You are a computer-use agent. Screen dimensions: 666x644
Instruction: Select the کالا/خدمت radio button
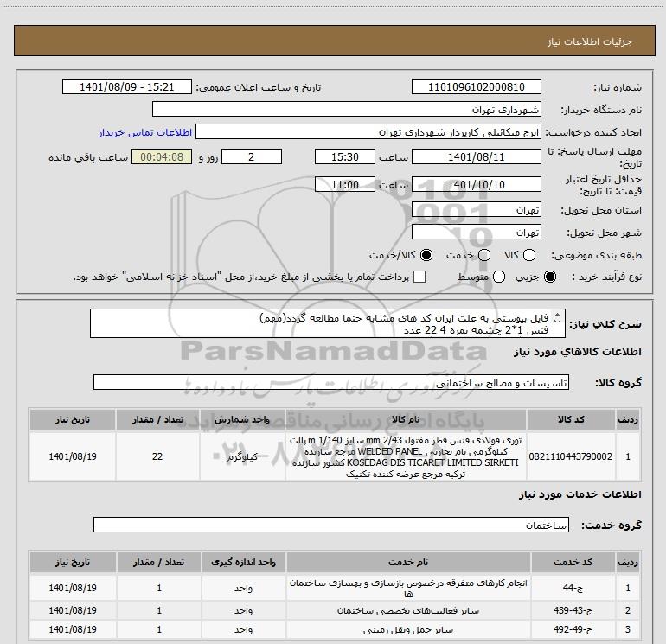(426, 255)
